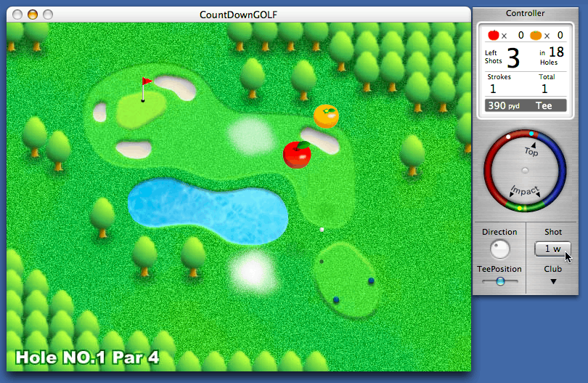
Task: Click the Left Shots number 3
Action: tap(513, 57)
